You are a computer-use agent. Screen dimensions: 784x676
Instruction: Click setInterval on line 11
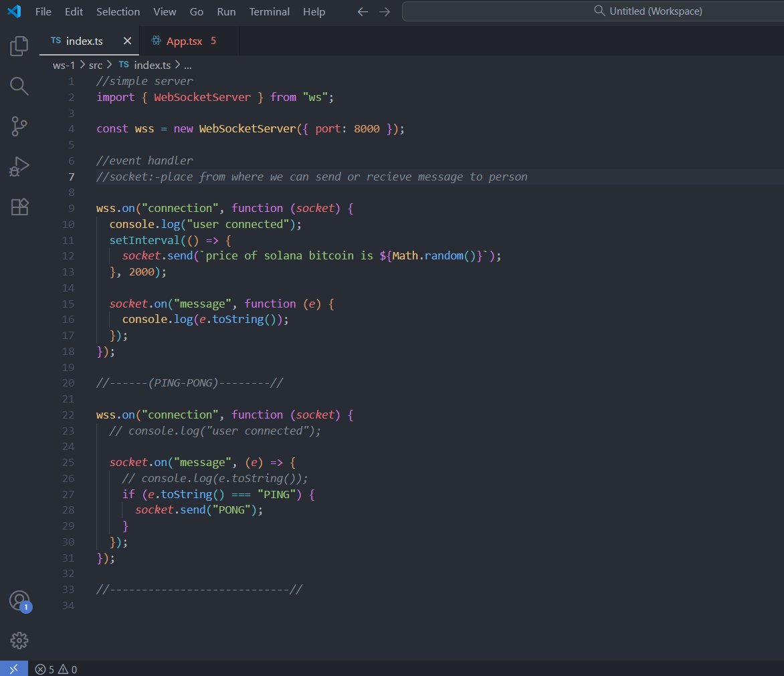[x=144, y=240]
